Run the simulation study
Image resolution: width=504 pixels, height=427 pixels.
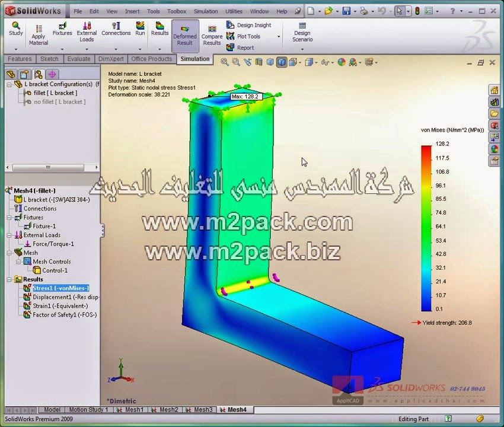pos(140,28)
